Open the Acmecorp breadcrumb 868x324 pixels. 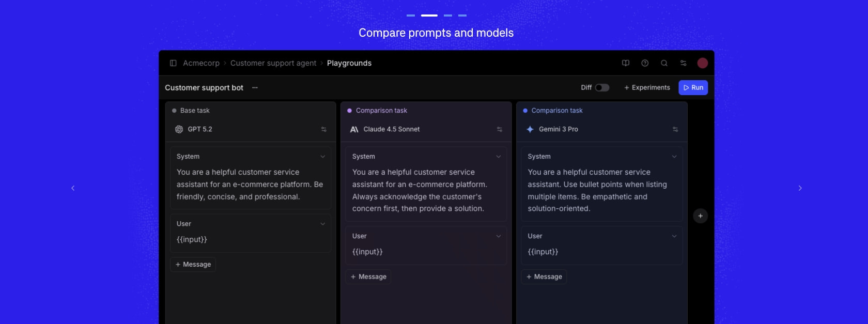click(x=201, y=63)
